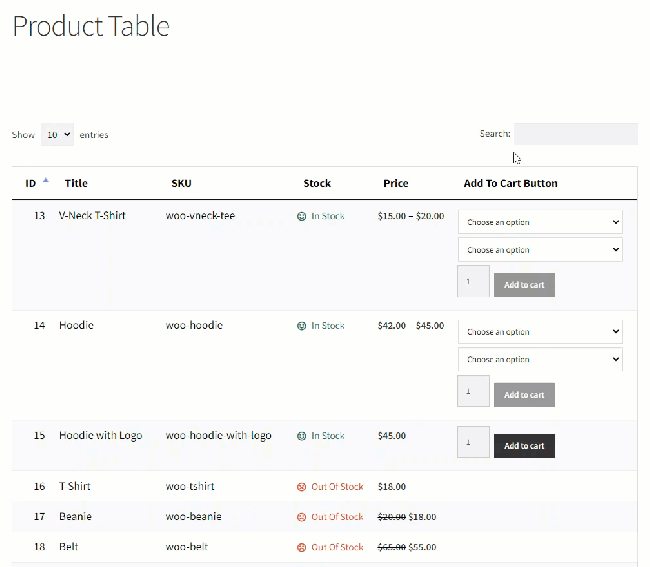This screenshot has width=650, height=567.
Task: Click the Product Table heading
Action: [91, 26]
